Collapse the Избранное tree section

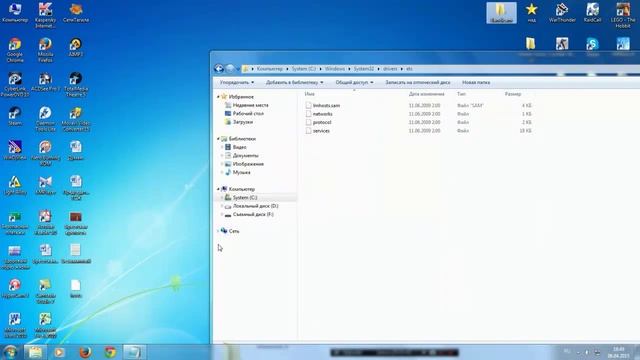pos(218,97)
